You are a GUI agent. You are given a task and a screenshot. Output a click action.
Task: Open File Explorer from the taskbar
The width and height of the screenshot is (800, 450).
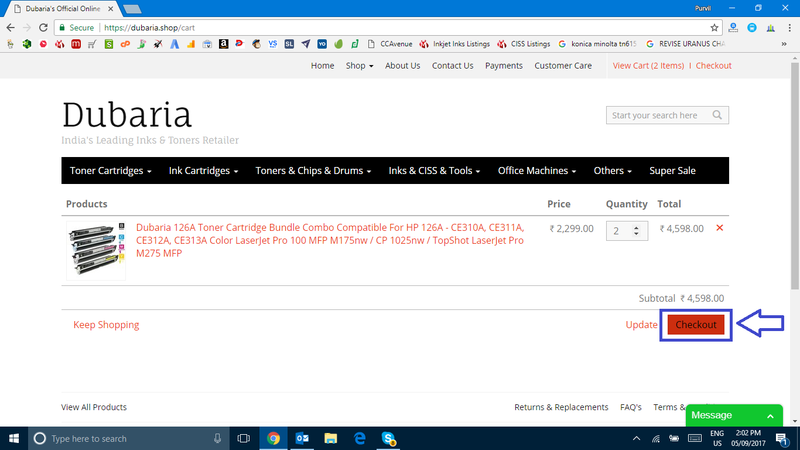point(331,438)
